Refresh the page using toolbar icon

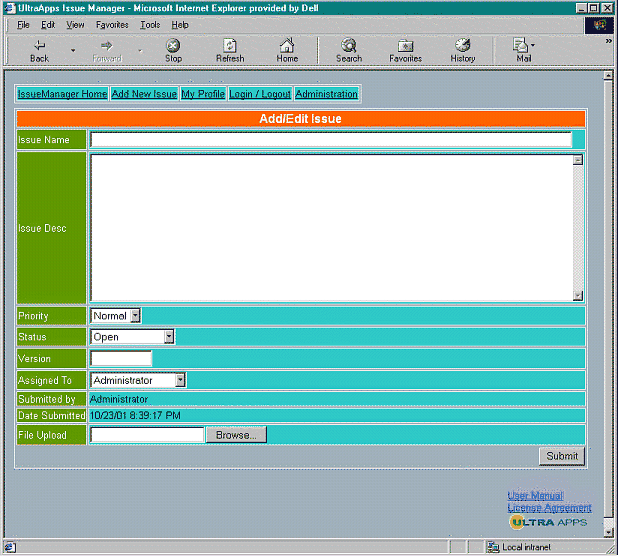tap(230, 46)
